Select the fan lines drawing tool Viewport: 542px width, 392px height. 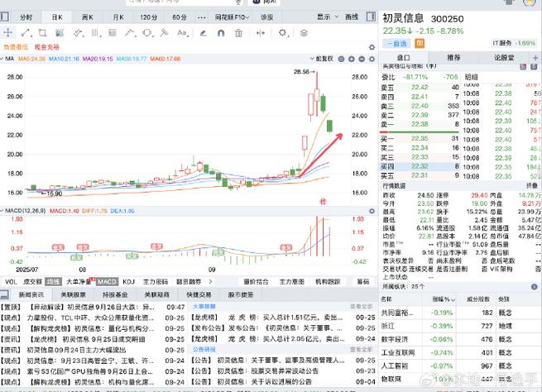[60, 33]
